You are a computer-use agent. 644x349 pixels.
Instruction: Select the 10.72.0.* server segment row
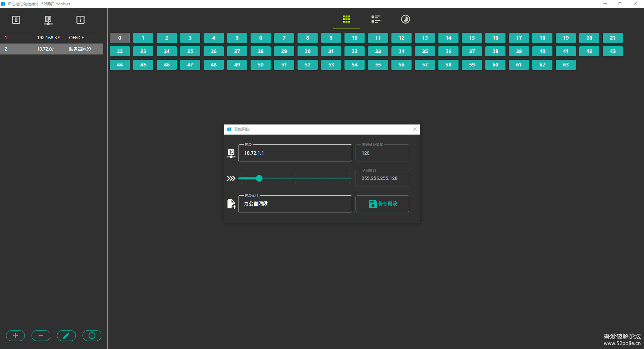(51, 49)
